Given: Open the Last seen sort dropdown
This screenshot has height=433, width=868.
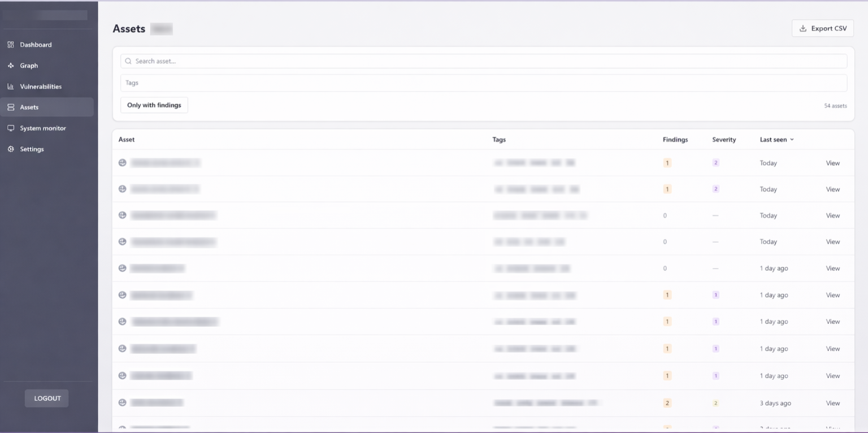Looking at the screenshot, I should (776, 139).
